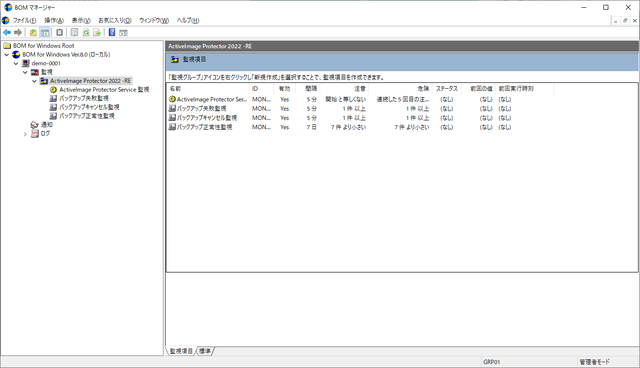This screenshot has width=640, height=368.
Task: Select the 通知 tree item
Action: click(x=47, y=125)
